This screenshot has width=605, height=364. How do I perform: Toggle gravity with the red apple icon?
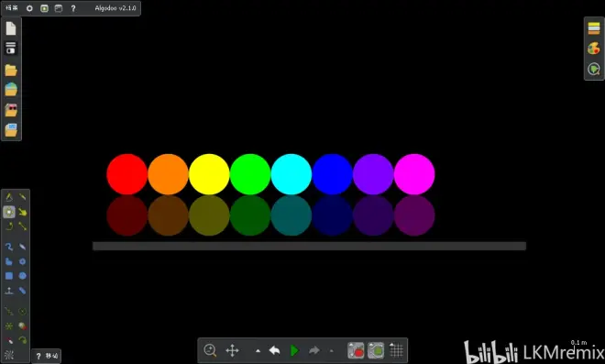(356, 350)
